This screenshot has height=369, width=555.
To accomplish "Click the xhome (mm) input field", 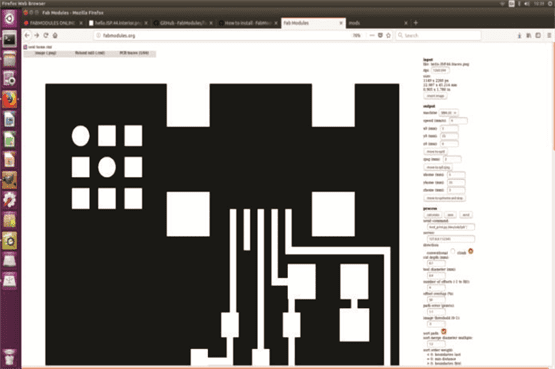I will tap(456, 175).
